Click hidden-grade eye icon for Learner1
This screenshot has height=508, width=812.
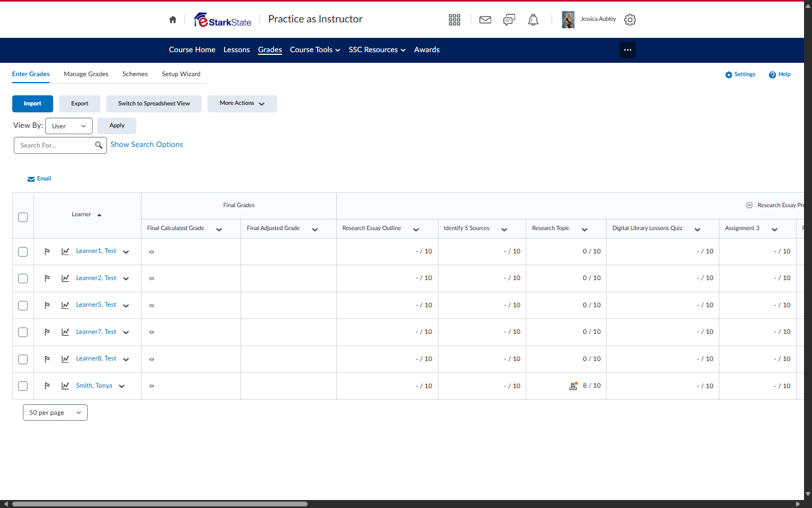[152, 251]
